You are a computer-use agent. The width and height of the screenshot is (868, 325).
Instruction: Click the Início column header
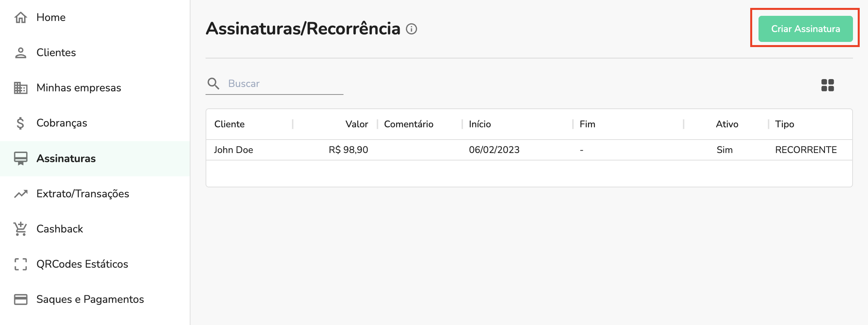480,124
